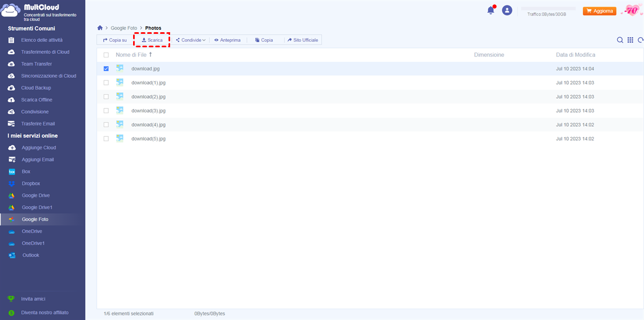644x320 pixels.
Task: Check the download(3).jpg checkbox
Action: 106,111
